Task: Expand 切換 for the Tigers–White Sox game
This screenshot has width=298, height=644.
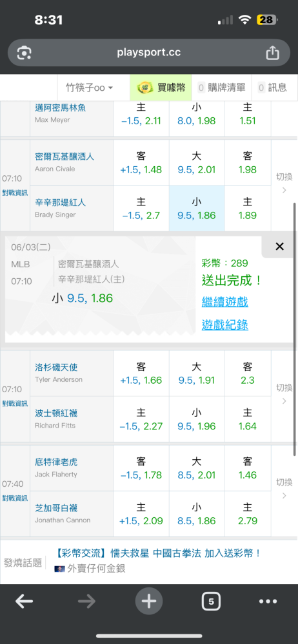Action: pos(284,488)
